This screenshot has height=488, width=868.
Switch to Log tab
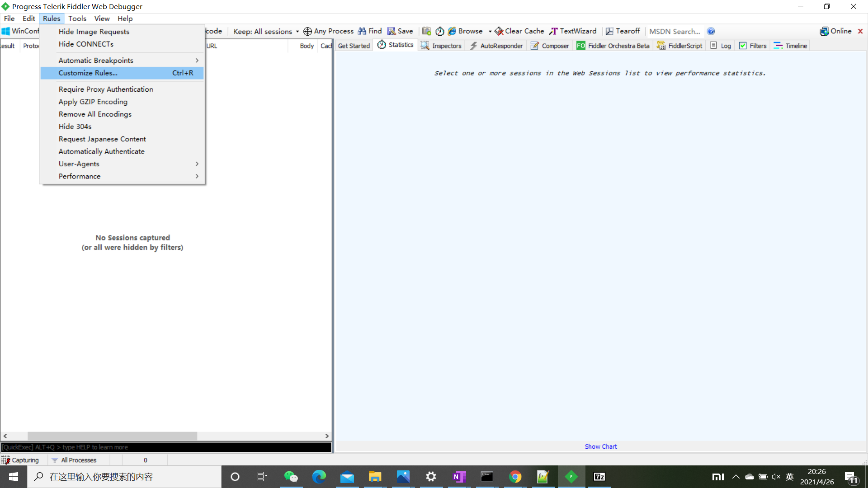(x=721, y=46)
